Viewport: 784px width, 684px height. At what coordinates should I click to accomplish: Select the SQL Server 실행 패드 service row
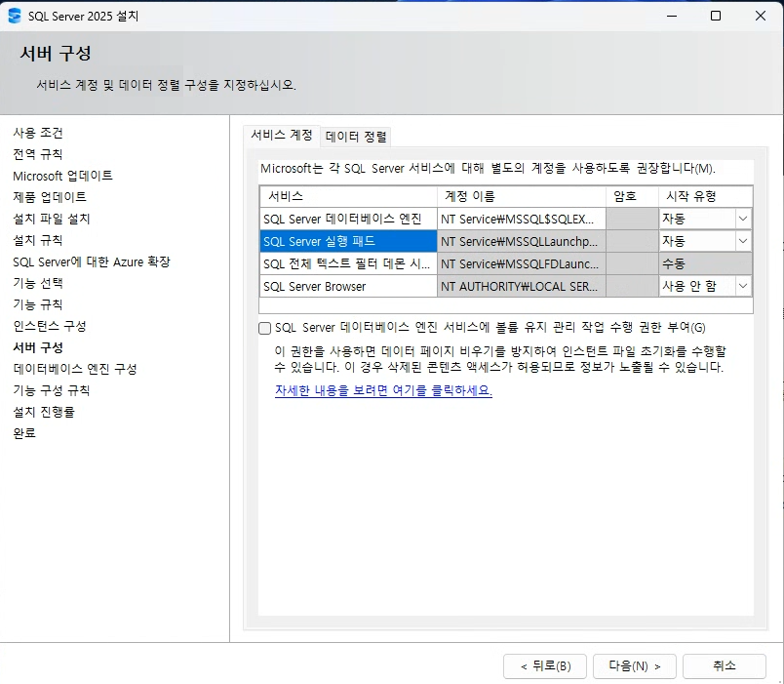click(348, 241)
